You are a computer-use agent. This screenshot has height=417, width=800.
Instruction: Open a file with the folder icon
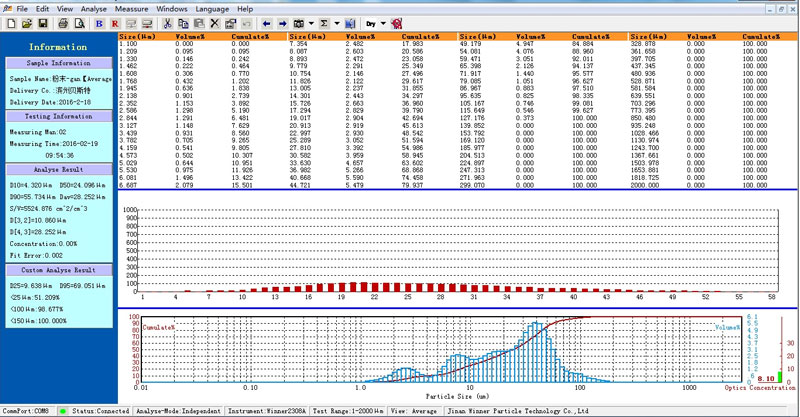tap(28, 22)
